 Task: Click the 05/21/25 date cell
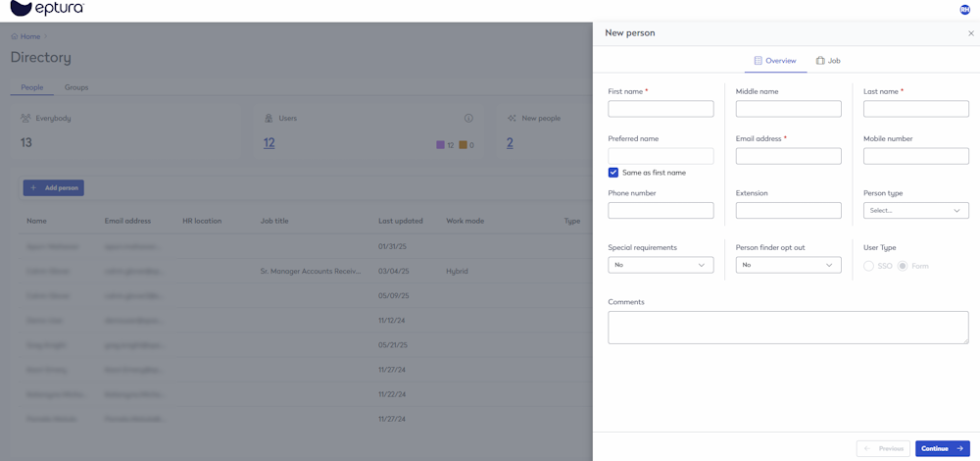[x=391, y=344]
